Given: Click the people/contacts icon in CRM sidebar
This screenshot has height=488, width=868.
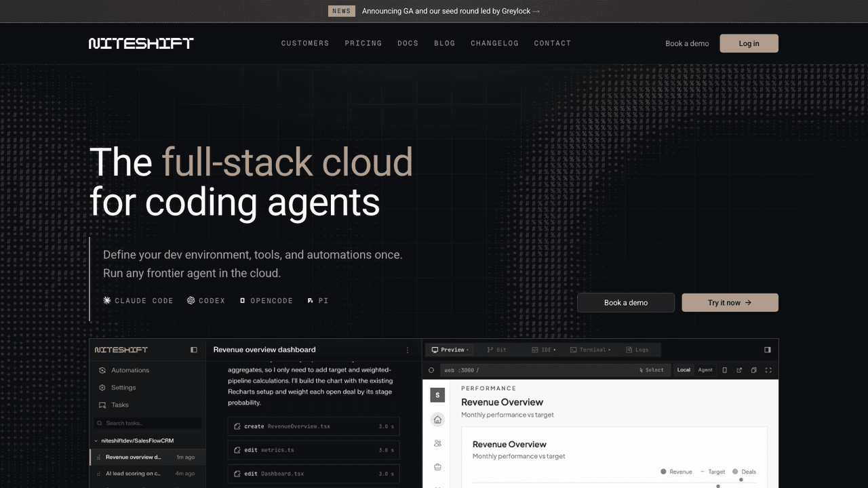Looking at the screenshot, I should (x=437, y=443).
